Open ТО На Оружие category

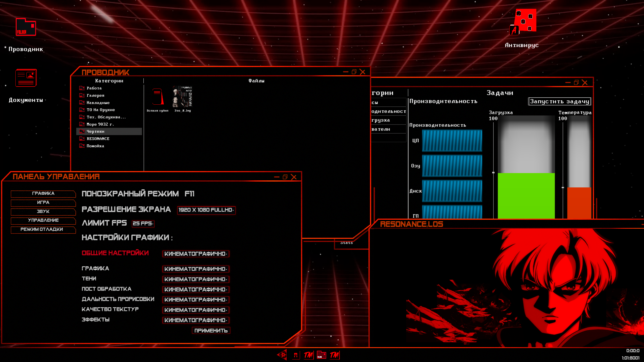[109, 110]
